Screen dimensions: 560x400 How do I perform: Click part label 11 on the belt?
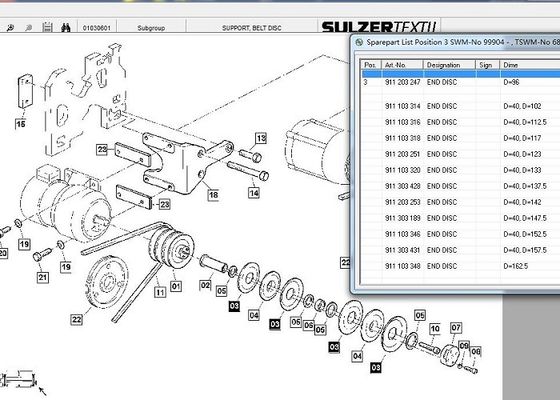coord(160,292)
